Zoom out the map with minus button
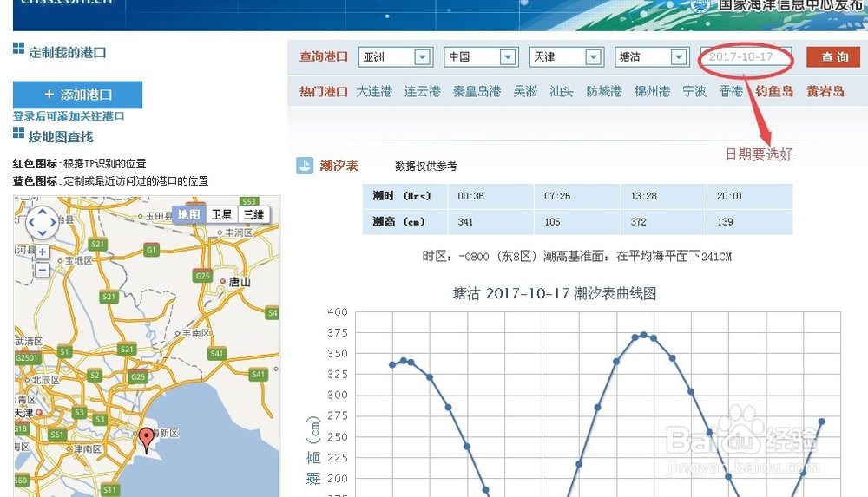 point(42,270)
